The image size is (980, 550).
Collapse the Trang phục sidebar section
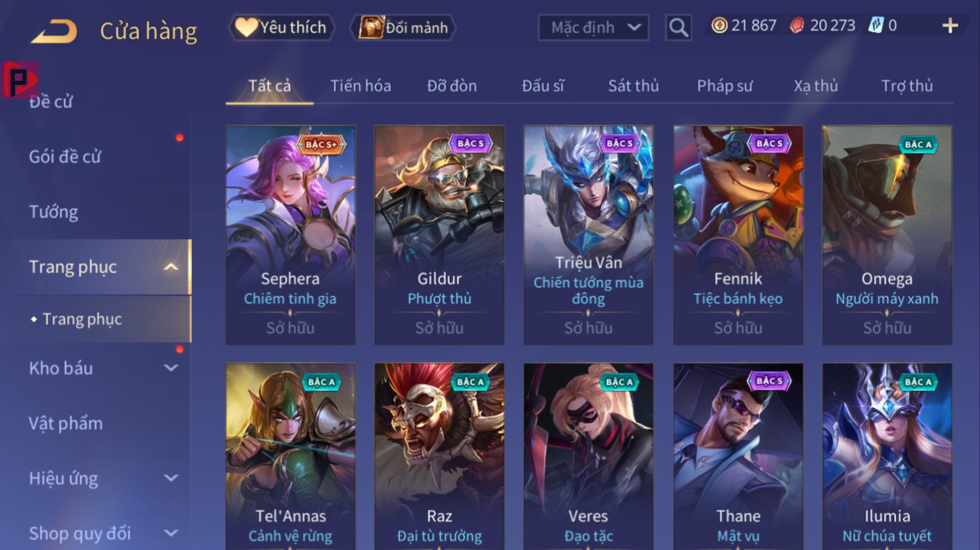(x=171, y=267)
